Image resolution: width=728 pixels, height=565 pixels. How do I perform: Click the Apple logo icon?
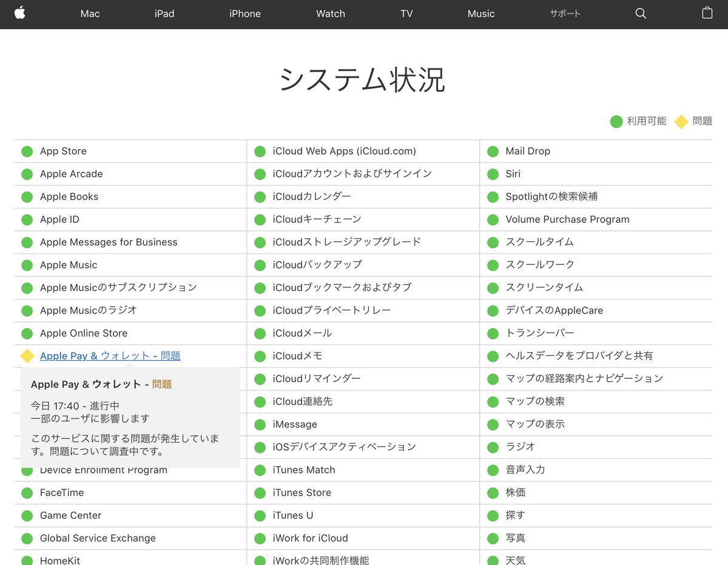coord(20,13)
